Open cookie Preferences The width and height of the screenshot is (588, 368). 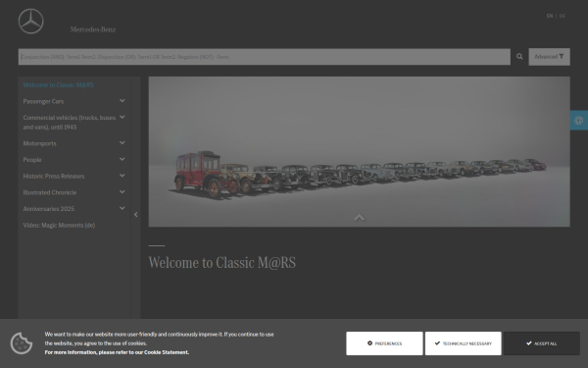tap(384, 343)
